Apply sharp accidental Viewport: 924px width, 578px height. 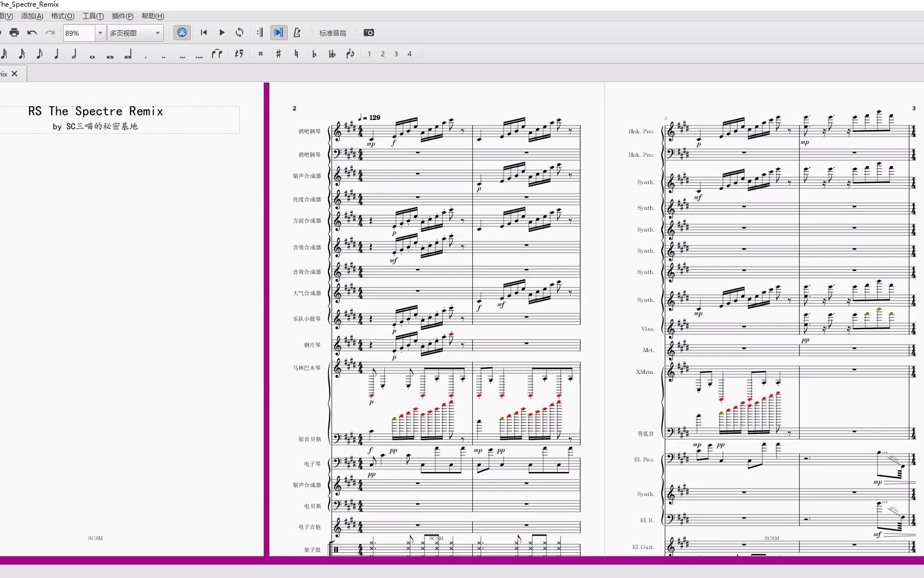pos(278,54)
